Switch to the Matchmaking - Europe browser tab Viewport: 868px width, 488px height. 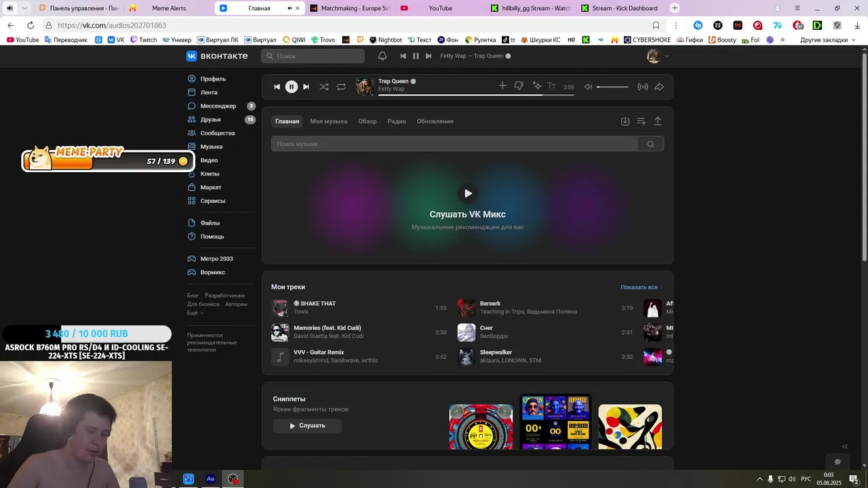coord(351,8)
